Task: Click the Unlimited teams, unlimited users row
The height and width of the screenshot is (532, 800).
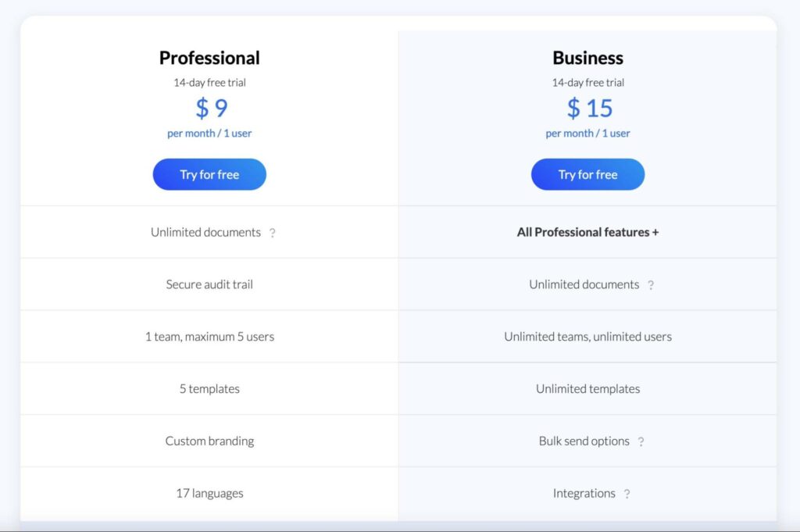Action: [x=587, y=336]
